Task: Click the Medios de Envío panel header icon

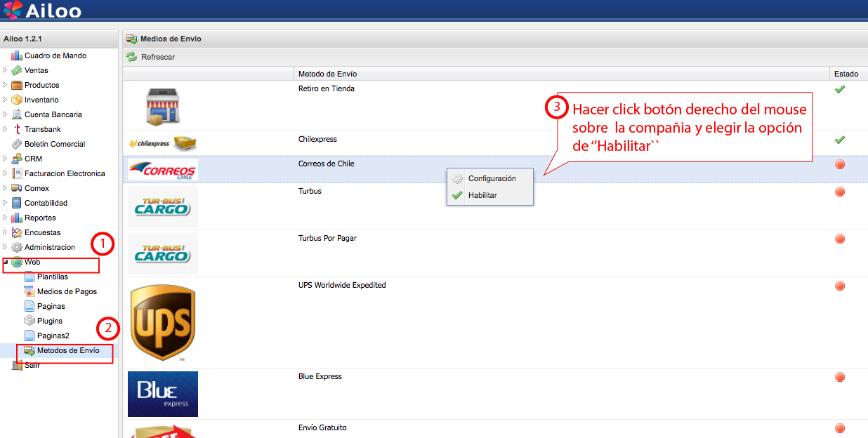Action: pyautogui.click(x=131, y=39)
